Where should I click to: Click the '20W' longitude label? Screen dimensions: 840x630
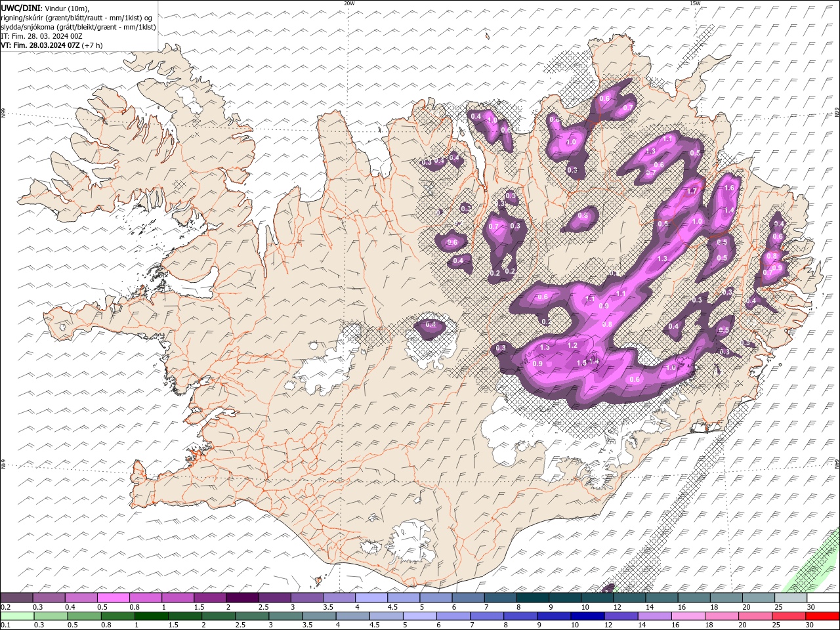349,3
